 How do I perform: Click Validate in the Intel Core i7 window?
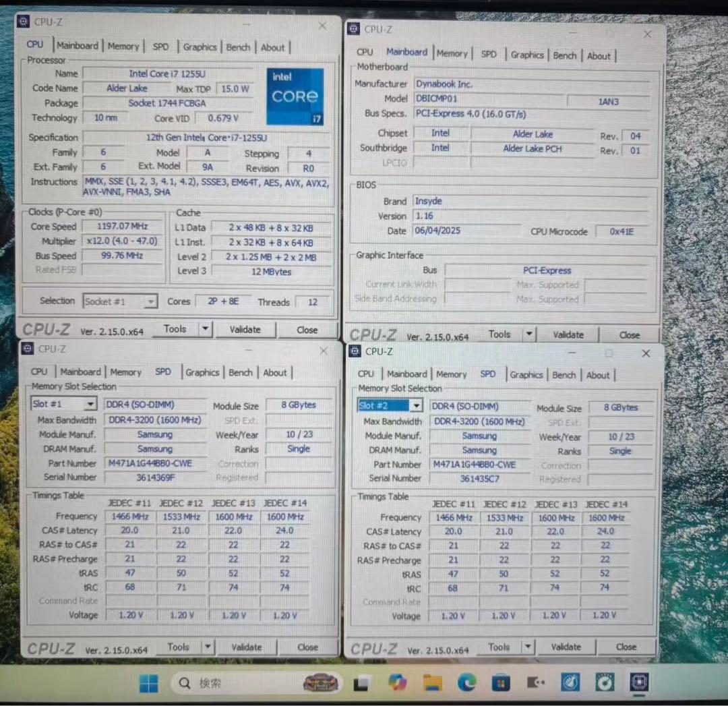[x=245, y=329]
